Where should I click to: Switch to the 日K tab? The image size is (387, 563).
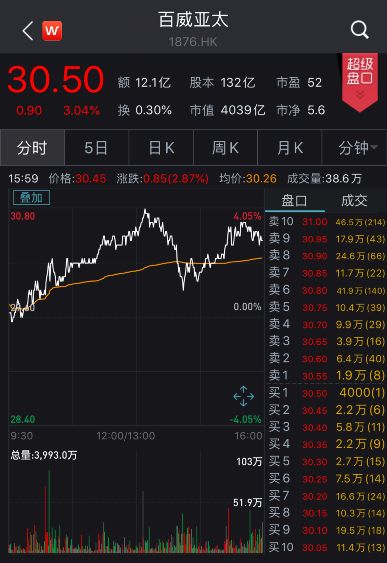(x=161, y=148)
